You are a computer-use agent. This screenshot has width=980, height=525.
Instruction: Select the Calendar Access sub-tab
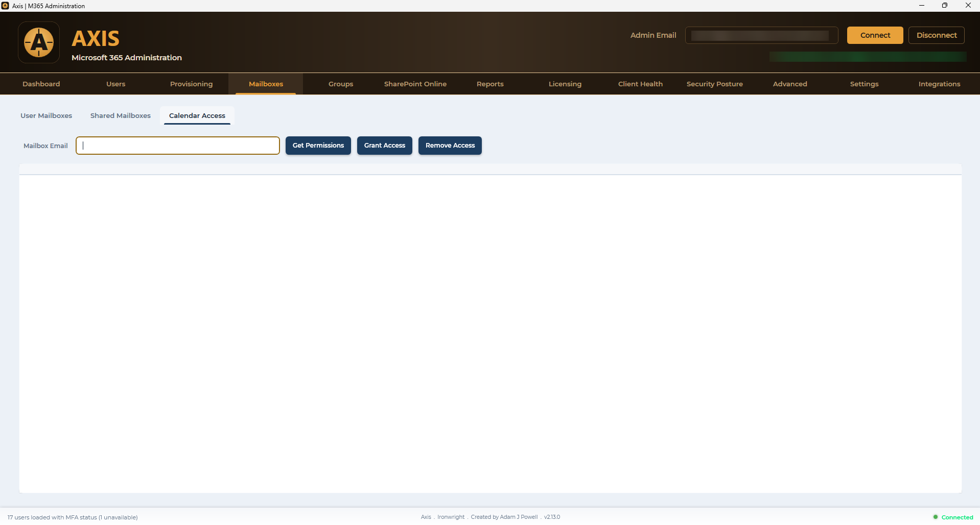coord(197,115)
